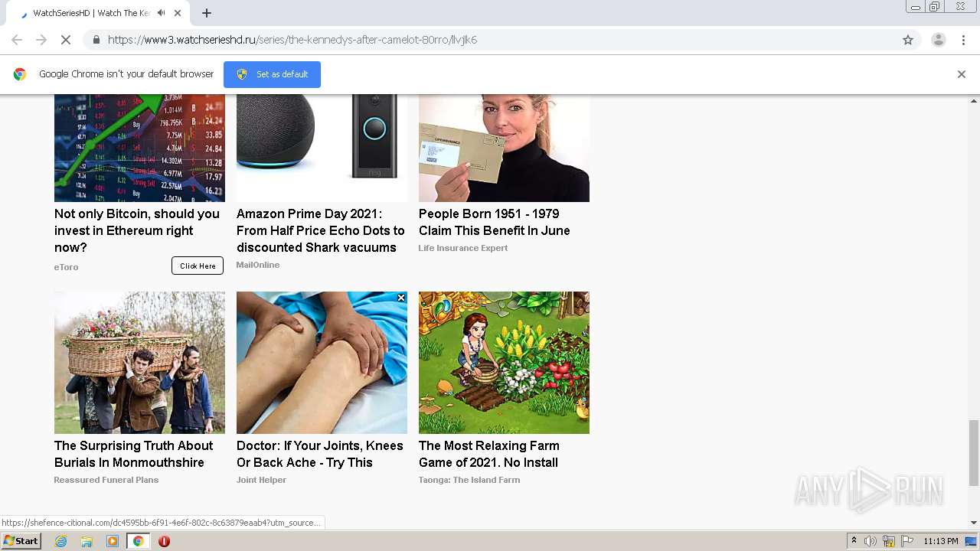Stop loading the page
The height and width of the screenshot is (551, 980).
click(66, 40)
